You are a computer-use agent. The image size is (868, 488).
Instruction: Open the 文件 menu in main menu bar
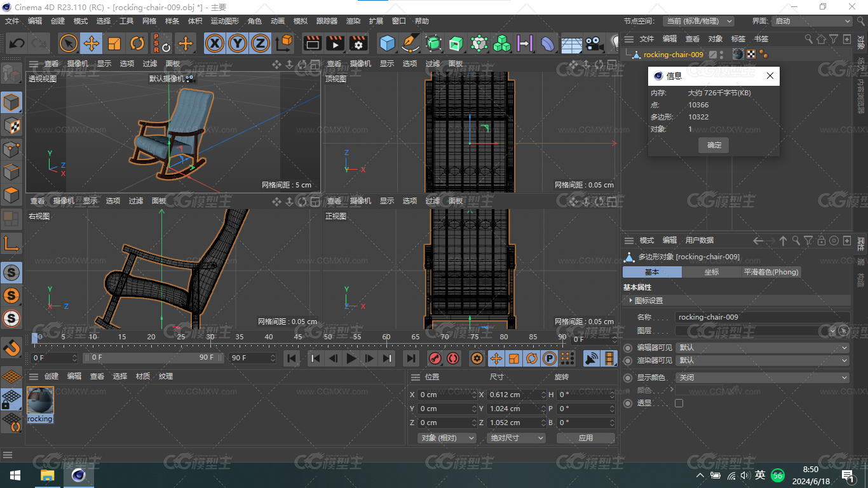tap(12, 21)
